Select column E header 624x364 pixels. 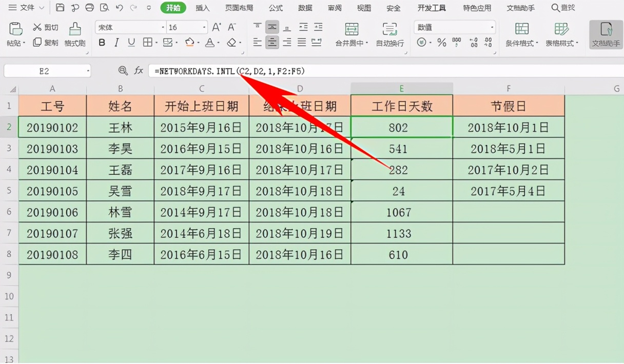coord(402,89)
